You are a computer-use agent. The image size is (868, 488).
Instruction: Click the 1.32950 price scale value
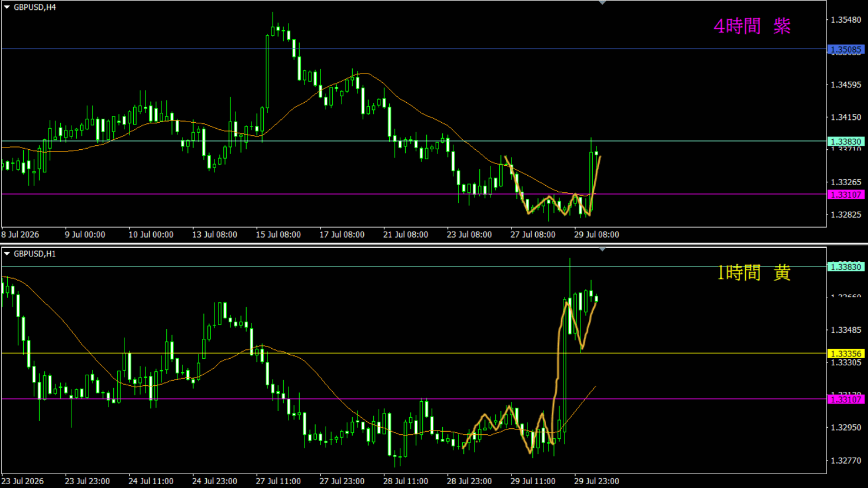click(x=846, y=428)
